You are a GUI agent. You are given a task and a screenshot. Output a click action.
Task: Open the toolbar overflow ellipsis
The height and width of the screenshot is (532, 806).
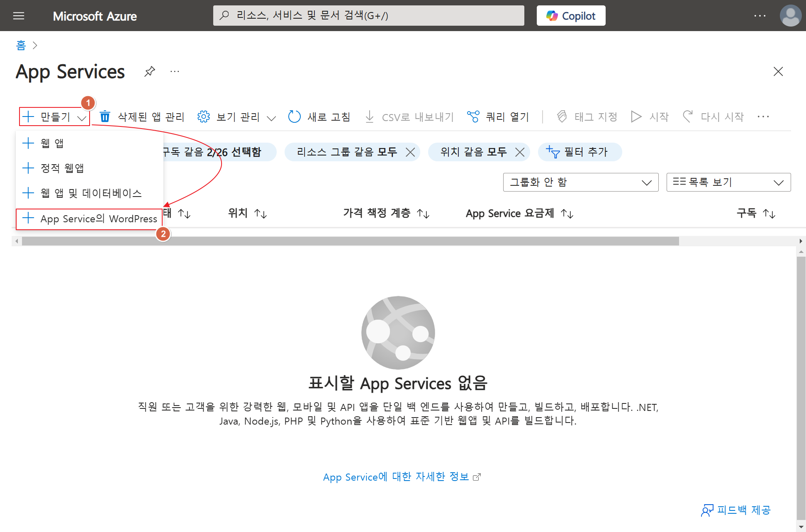[x=763, y=117]
